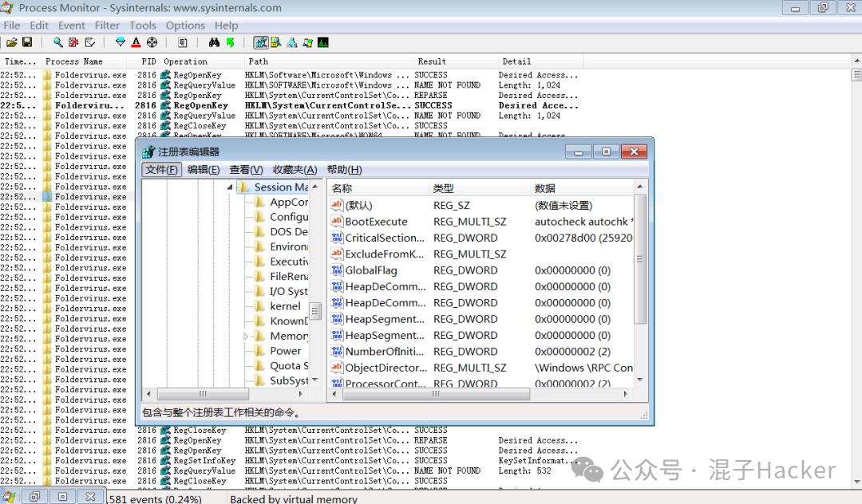862x504 pixels.
Task: Open the Filter dialog from the toolbar
Action: pos(121,42)
